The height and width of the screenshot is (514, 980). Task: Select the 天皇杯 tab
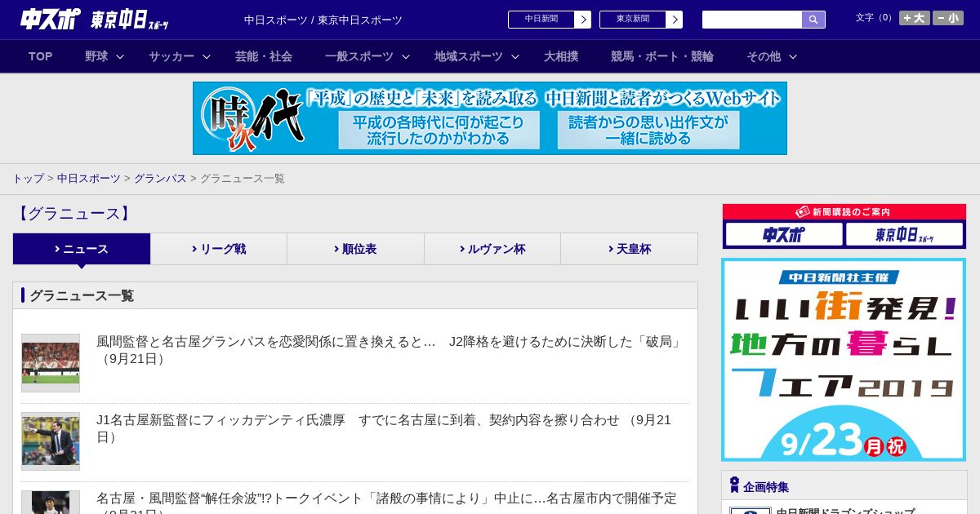(x=629, y=249)
